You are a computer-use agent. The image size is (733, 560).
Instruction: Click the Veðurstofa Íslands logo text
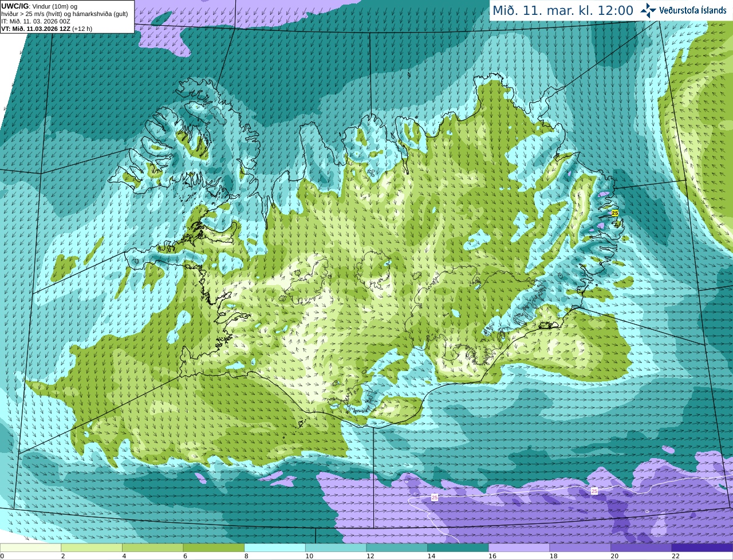(693, 10)
